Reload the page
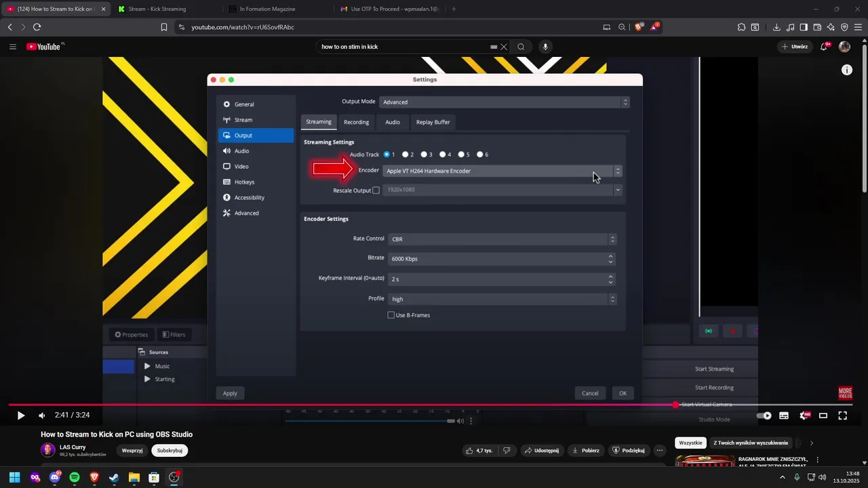868x488 pixels. click(x=37, y=27)
